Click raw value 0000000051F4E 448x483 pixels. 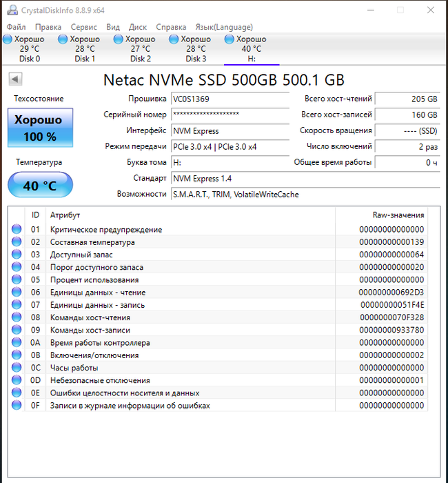point(392,305)
